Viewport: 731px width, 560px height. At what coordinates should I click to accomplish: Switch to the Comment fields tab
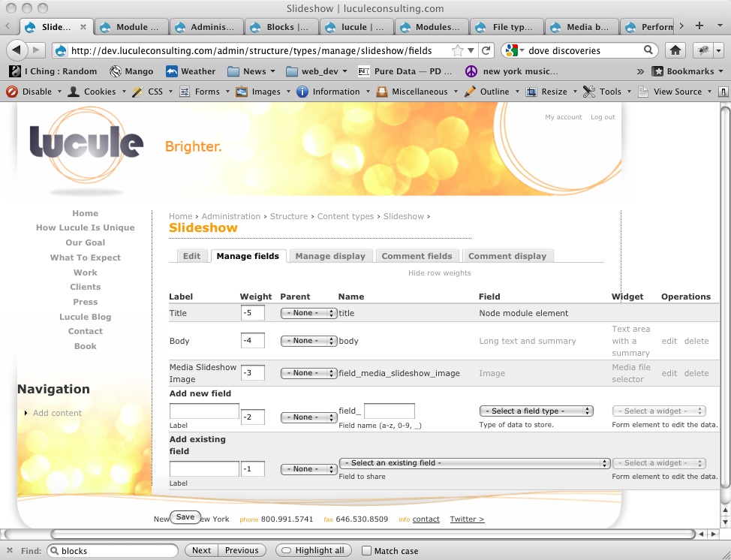tap(417, 256)
